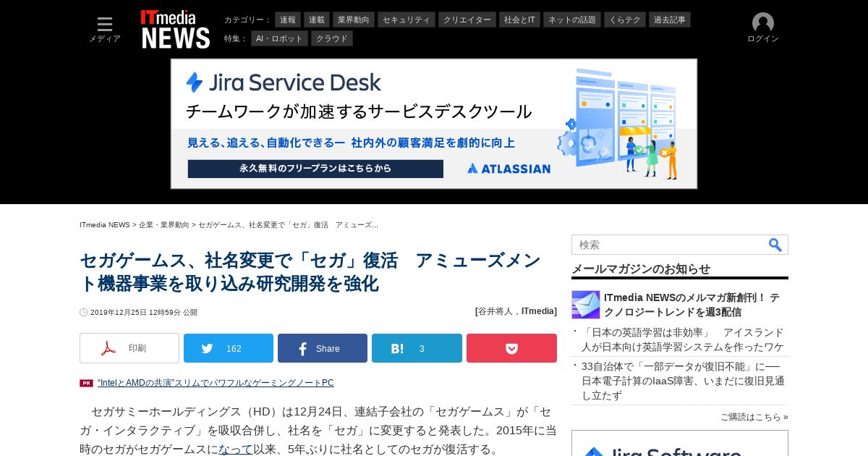Share on Twitter button showing 162
The height and width of the screenshot is (456, 868).
pyautogui.click(x=229, y=348)
